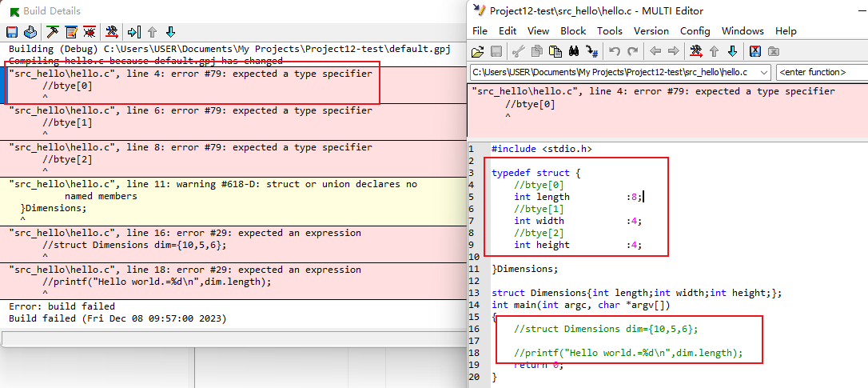Click the red bug Debug icon
Viewport: 868px width, 388px height.
tap(90, 32)
